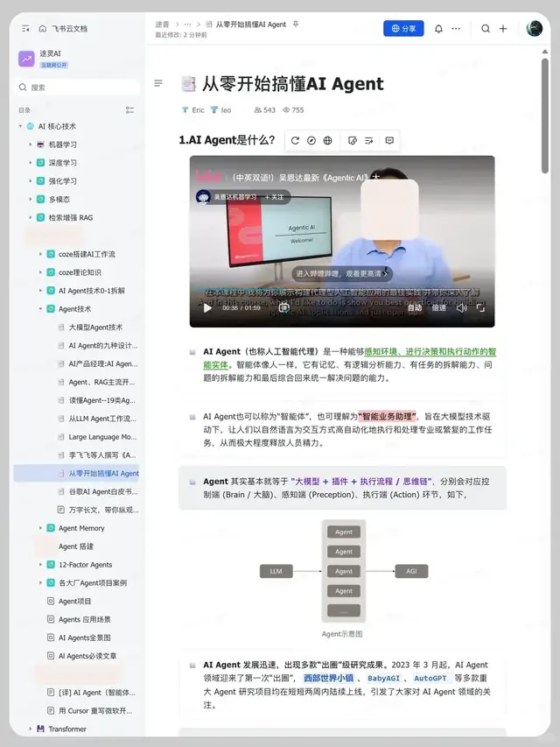This screenshot has height=747, width=560.
Task: Open the user avatar menu
Action: (535, 29)
